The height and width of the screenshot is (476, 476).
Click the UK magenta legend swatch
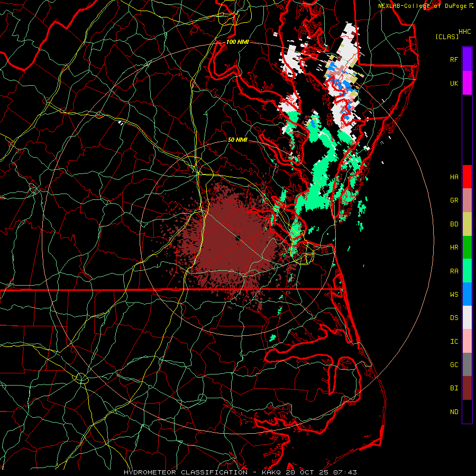point(467,83)
